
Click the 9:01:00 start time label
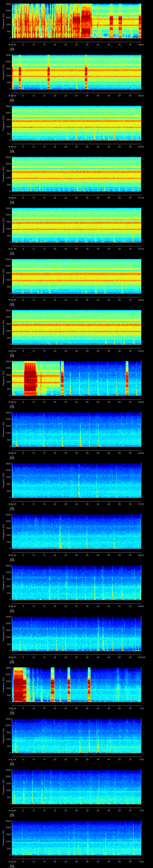(x=12, y=759)
